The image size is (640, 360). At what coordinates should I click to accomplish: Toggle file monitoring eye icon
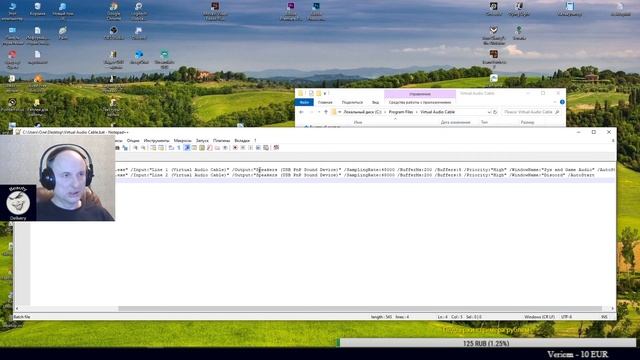pos(225,148)
